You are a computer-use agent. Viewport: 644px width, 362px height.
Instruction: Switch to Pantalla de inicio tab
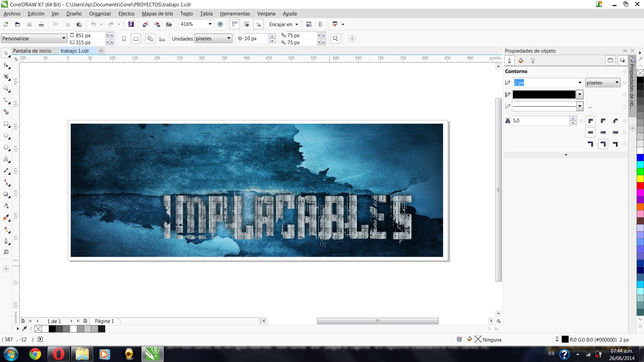[32, 51]
